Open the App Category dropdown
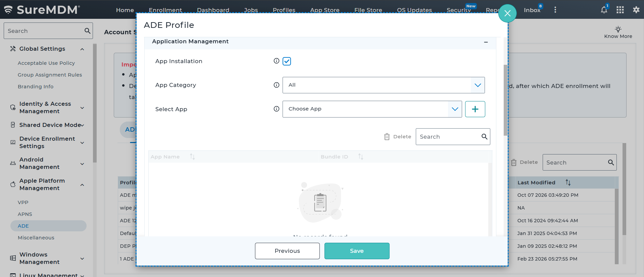644x277 pixels. [384, 85]
